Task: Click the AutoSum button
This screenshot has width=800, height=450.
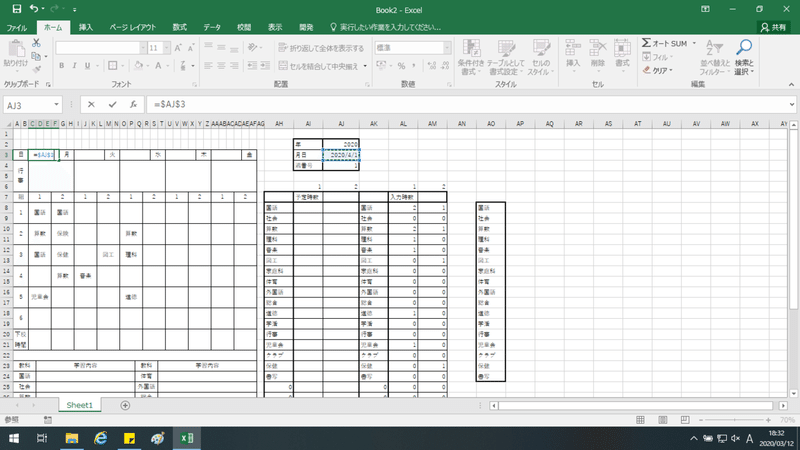Action: coord(664,43)
